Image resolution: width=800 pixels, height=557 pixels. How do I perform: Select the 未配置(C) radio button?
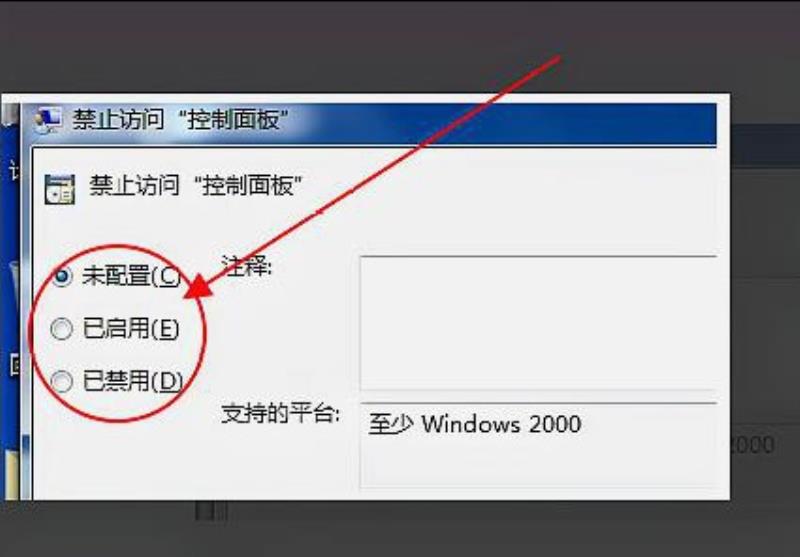coord(61,277)
